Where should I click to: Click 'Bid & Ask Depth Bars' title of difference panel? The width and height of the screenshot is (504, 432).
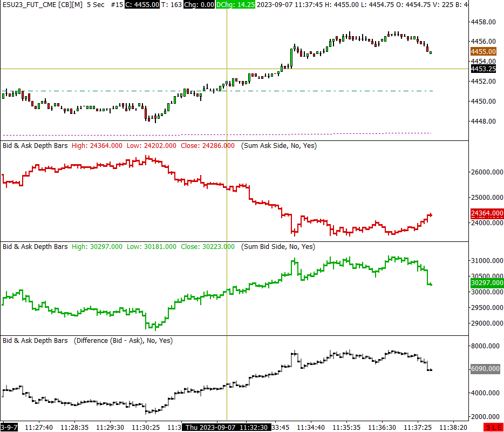36,341
